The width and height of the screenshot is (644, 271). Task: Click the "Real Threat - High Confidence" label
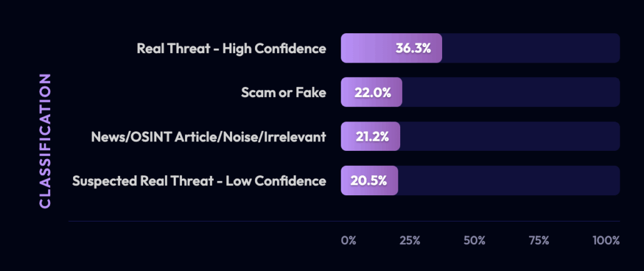pos(231,48)
